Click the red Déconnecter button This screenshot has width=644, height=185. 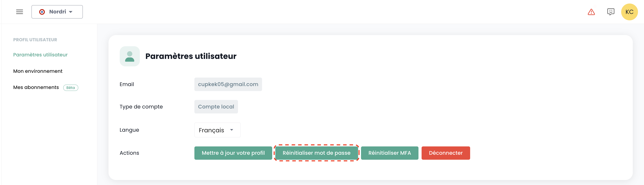tap(445, 153)
